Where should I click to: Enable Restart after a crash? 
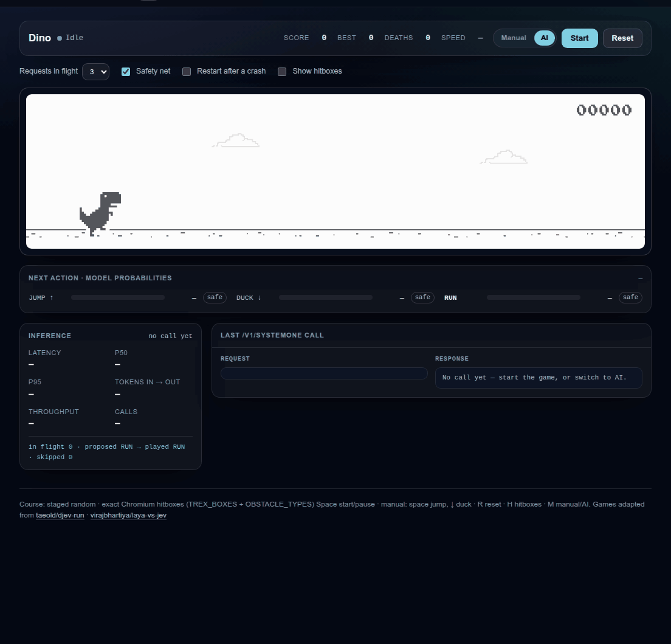point(187,72)
